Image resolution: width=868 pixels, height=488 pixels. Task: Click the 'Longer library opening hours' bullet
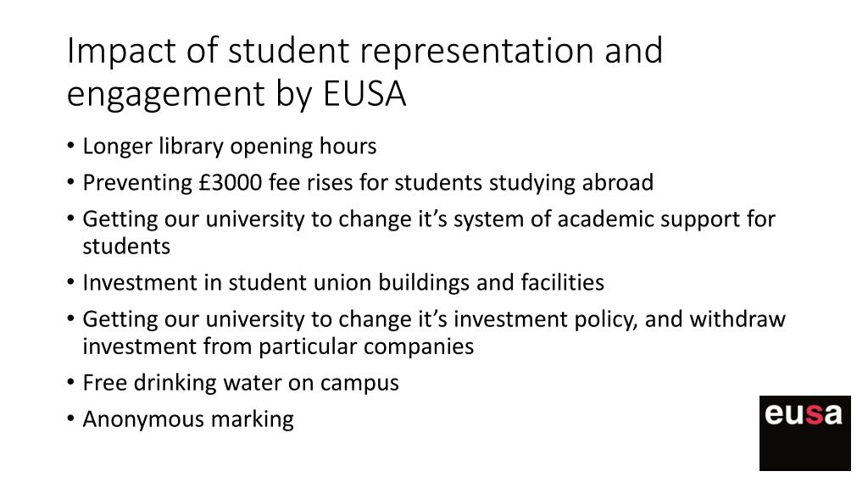[229, 147]
